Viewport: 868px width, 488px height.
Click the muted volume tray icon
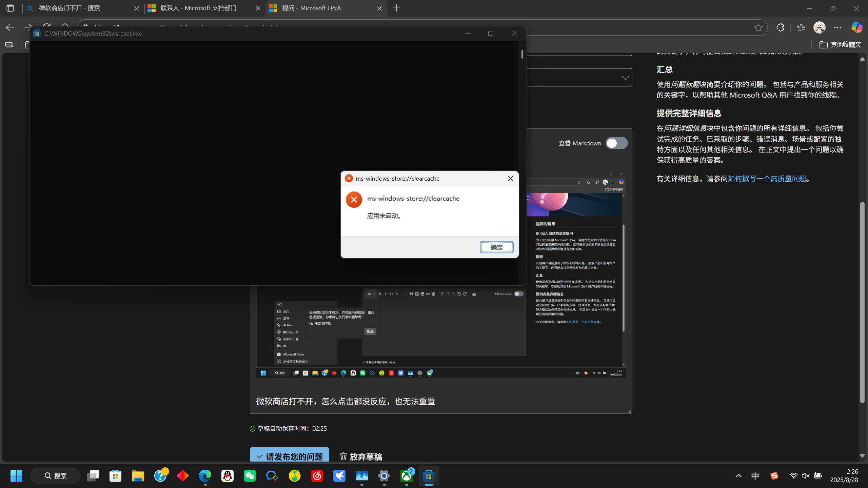click(x=806, y=476)
